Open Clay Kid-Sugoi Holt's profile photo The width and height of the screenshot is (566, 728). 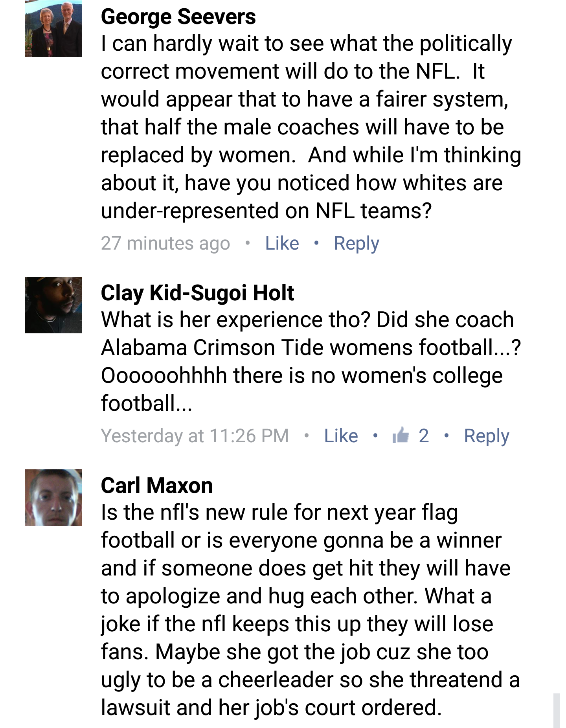point(53,305)
